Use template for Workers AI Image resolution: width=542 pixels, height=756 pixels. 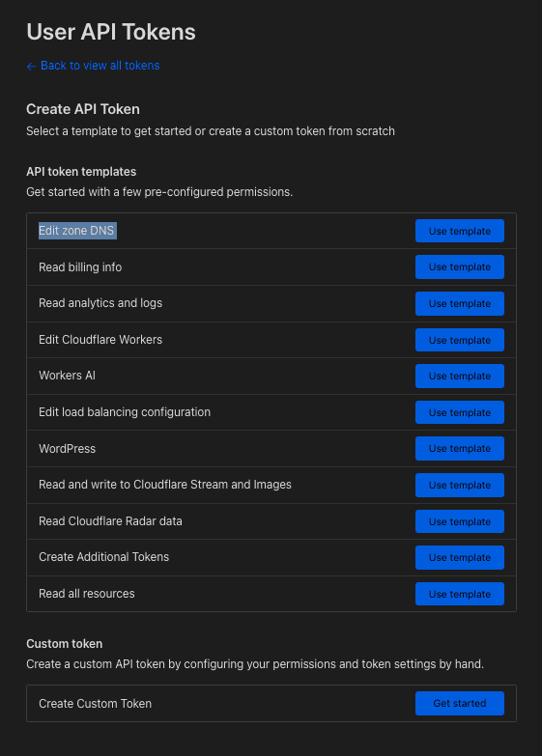tap(460, 377)
